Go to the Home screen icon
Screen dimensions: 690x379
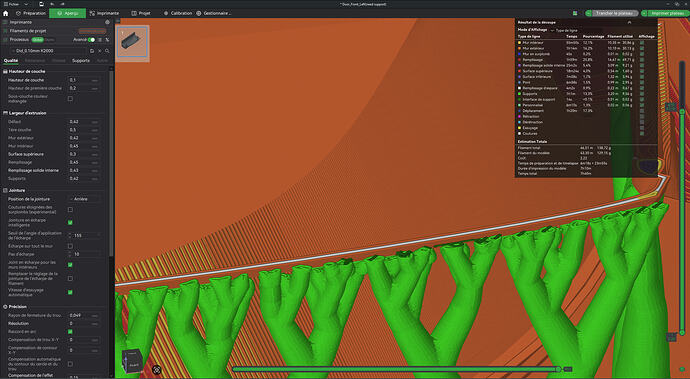click(x=5, y=13)
